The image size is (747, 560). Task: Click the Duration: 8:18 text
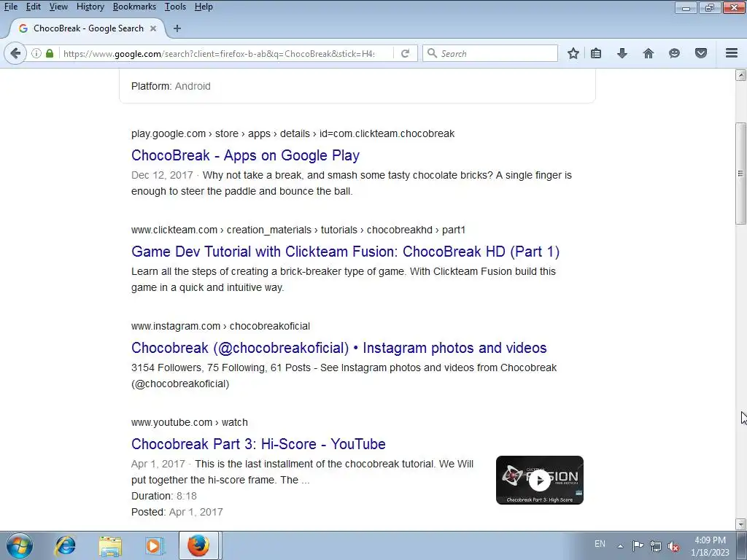tap(164, 496)
